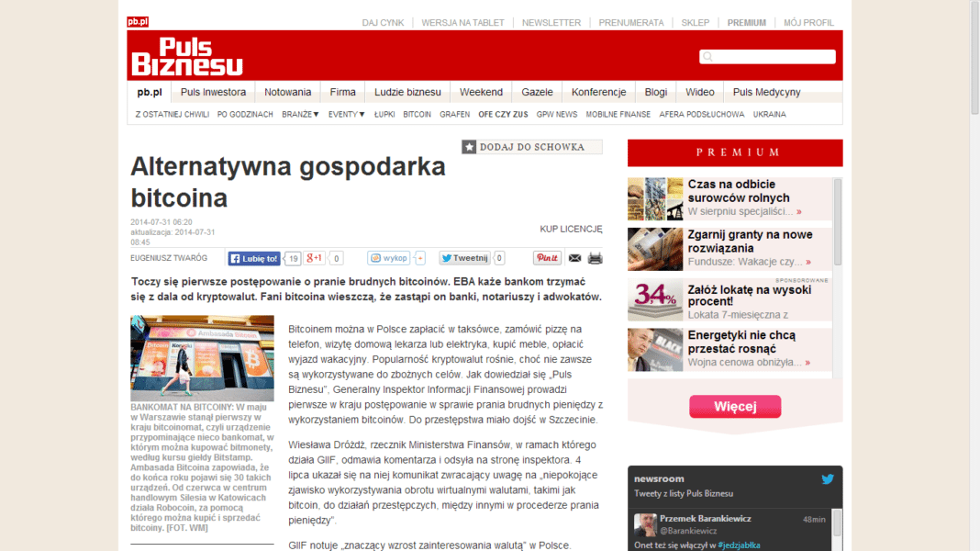Open the Blogi tab
Image resolution: width=980 pixels, height=551 pixels.
655,92
